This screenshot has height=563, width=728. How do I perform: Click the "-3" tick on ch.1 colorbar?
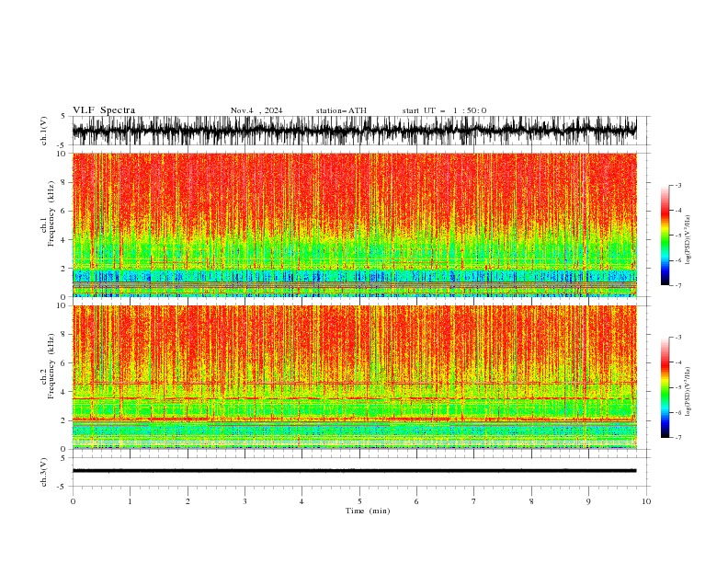[x=678, y=185]
